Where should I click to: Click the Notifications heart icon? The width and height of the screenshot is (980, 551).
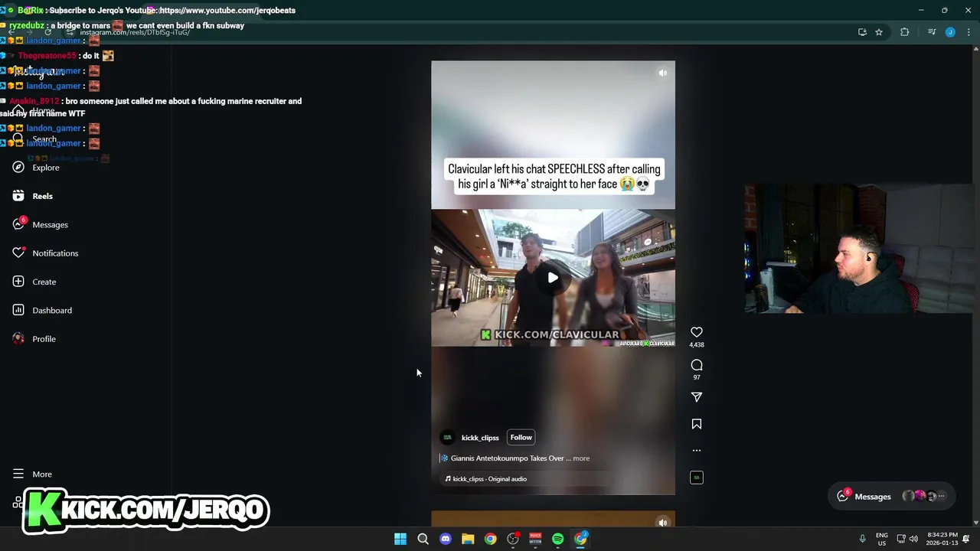click(18, 253)
